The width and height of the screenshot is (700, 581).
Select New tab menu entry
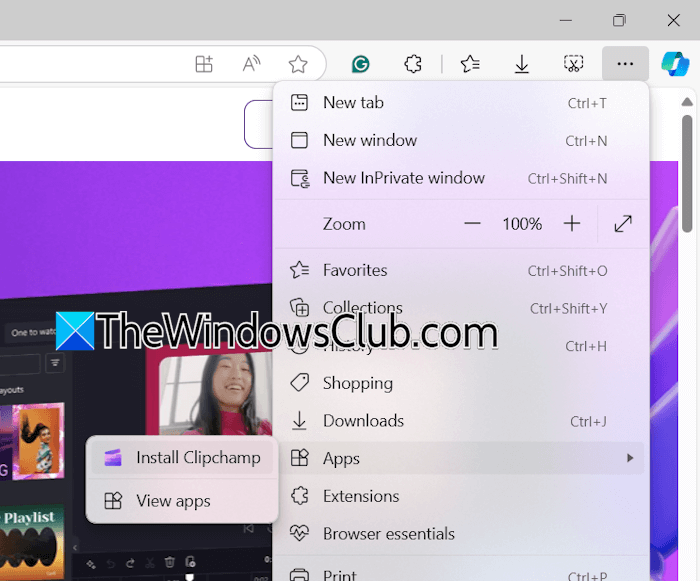point(460,103)
